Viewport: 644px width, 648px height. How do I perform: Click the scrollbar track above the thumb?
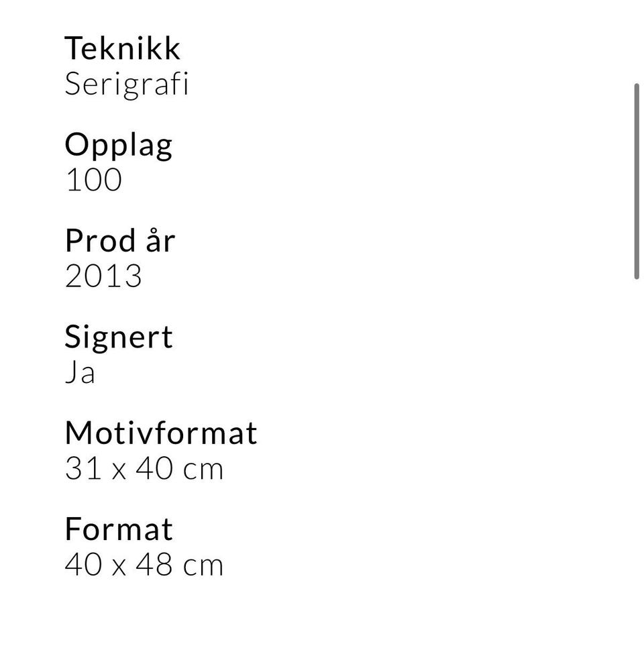(x=637, y=42)
